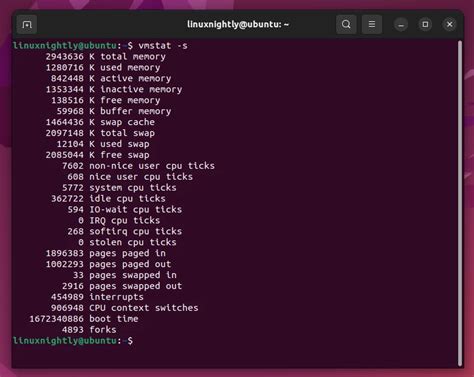Click the '594 IO-wait cpu ticks' line

[125, 210]
